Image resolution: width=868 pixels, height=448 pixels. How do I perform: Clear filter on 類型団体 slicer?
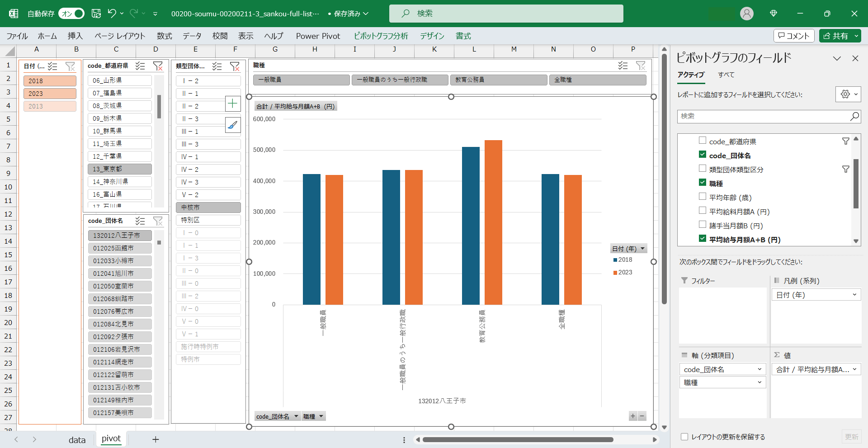(x=235, y=66)
